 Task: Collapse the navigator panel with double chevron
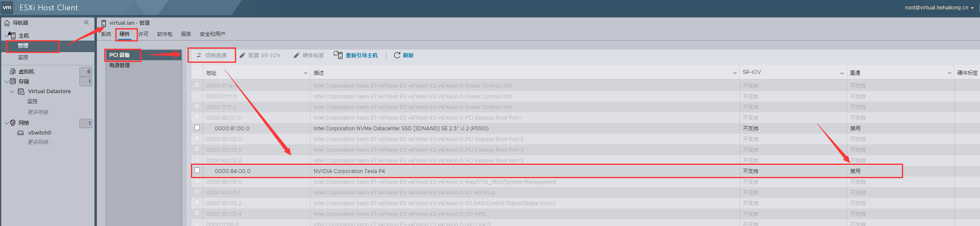86,22
